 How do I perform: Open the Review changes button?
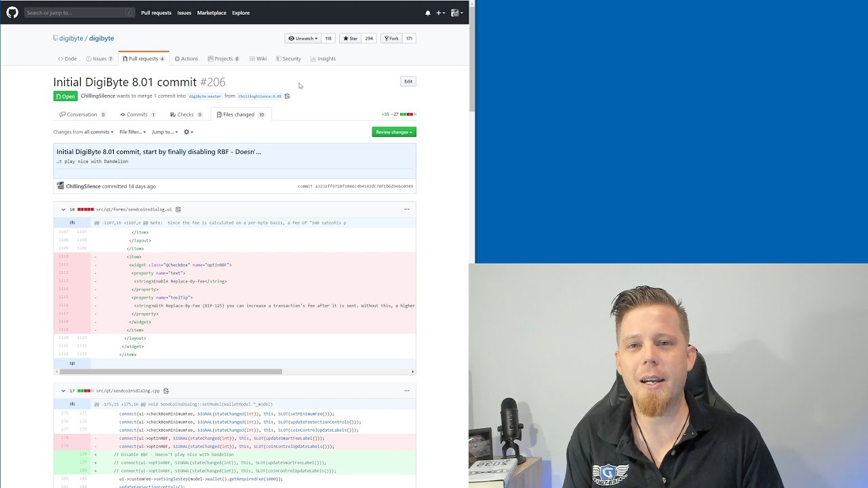(x=394, y=132)
